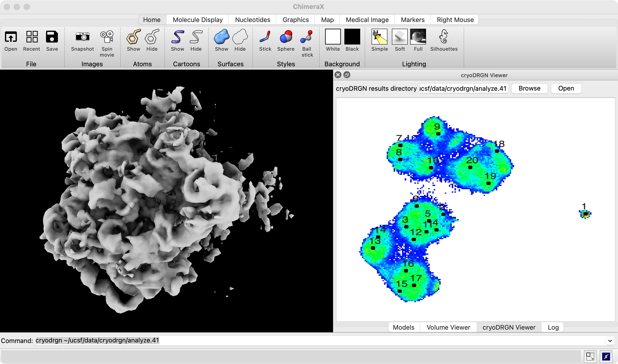
Task: Enable Silhouettes with the seahorse icon
Action: [x=444, y=37]
